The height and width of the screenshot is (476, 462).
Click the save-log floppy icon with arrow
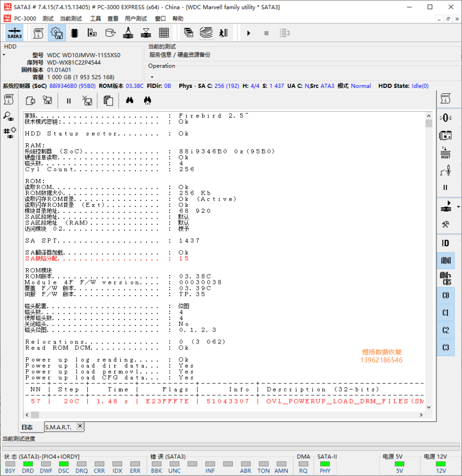47,100
